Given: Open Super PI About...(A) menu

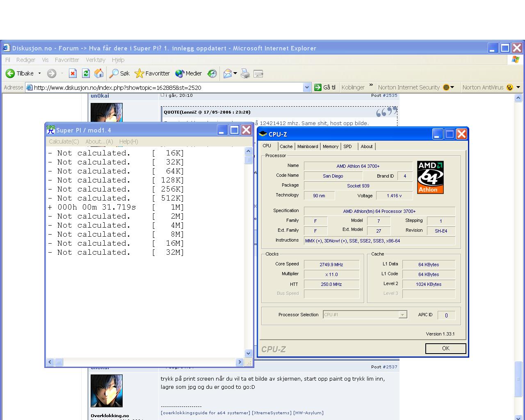Looking at the screenshot, I should (99, 141).
